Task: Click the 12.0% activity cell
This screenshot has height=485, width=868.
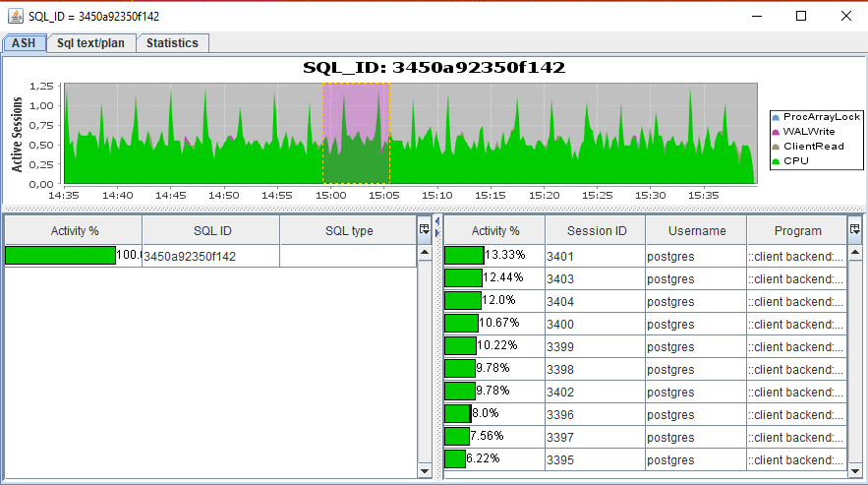Action: tap(494, 301)
